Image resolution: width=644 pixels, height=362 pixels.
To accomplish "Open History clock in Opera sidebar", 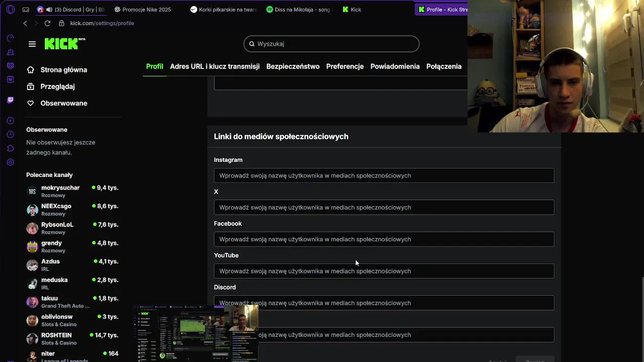I will pos(11,134).
